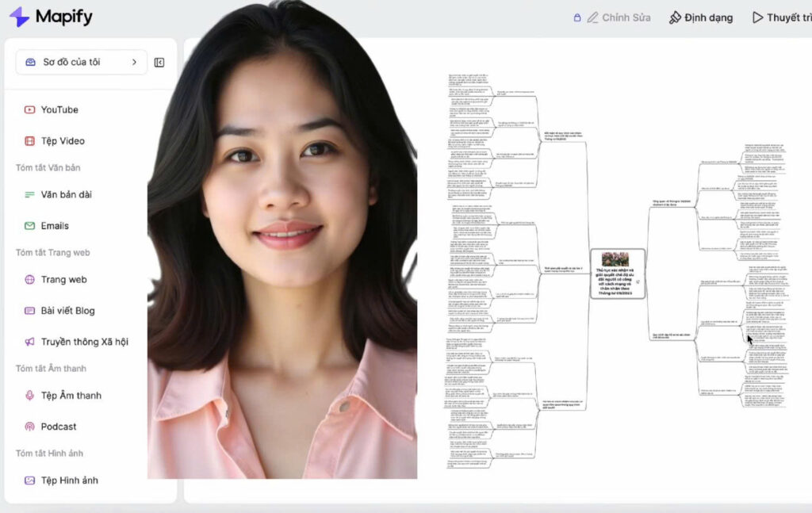Image resolution: width=812 pixels, height=513 pixels.
Task: Open the Sơ đồ của tôi menu
Action: pos(82,62)
